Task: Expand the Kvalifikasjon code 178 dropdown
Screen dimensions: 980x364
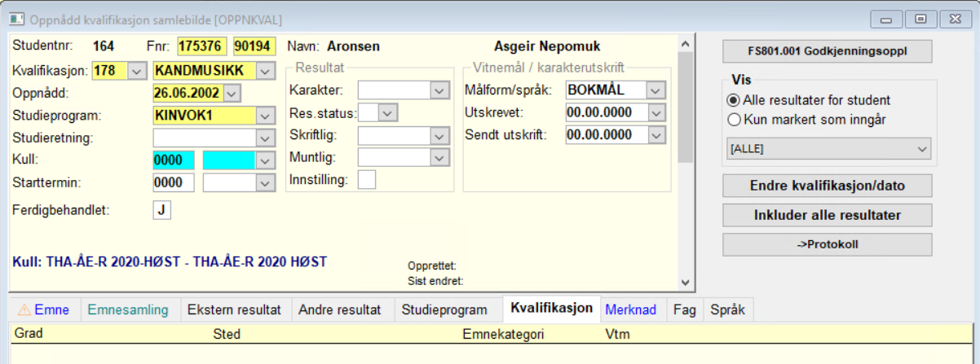Action: pos(136,71)
